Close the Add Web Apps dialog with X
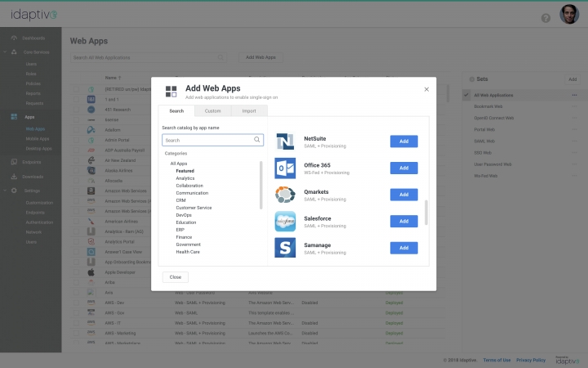This screenshot has height=368, width=588. pyautogui.click(x=426, y=89)
